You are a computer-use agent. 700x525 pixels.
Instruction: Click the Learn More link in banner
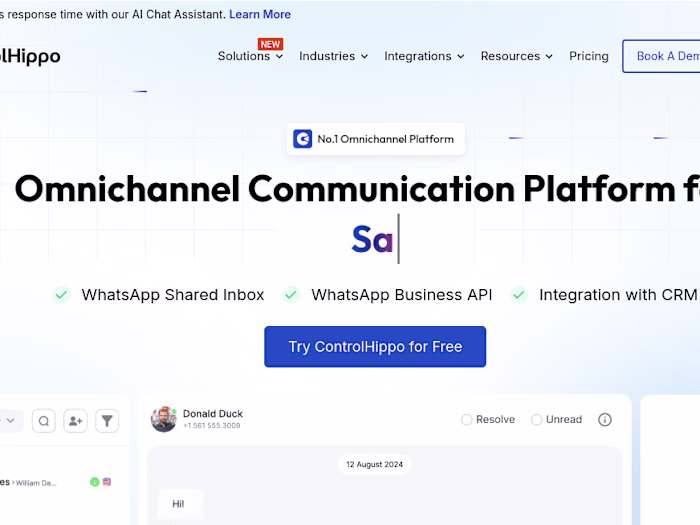(x=260, y=14)
